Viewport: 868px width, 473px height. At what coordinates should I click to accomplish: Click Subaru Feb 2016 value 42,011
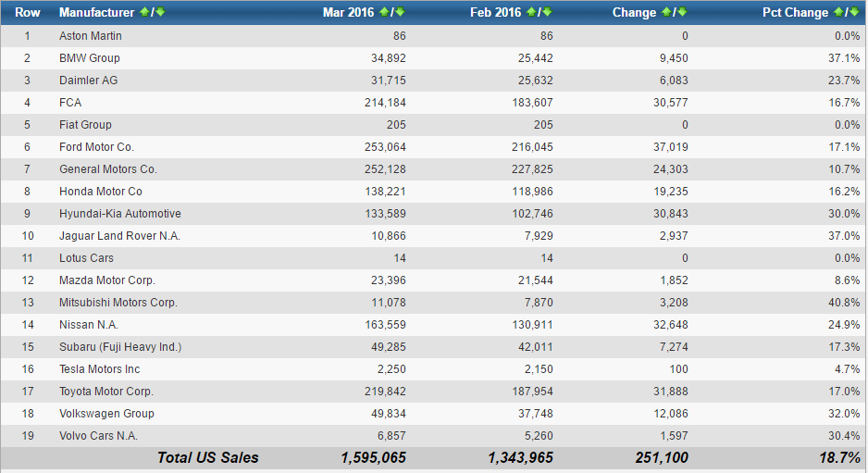click(536, 347)
